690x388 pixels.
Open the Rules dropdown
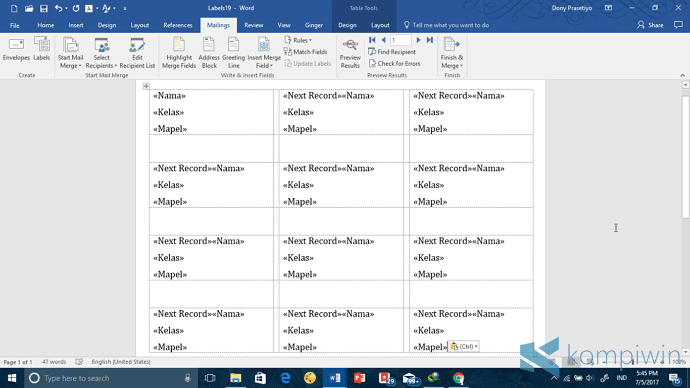click(298, 40)
